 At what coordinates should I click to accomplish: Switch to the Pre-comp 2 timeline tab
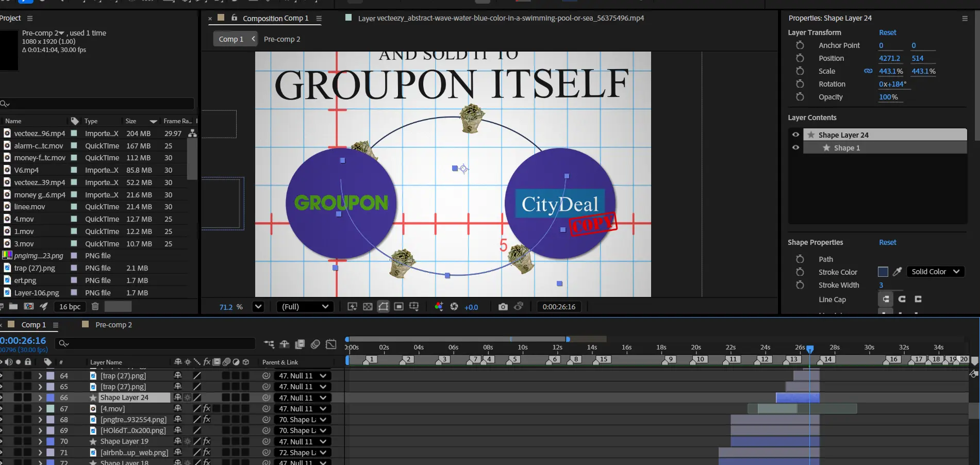click(x=113, y=325)
